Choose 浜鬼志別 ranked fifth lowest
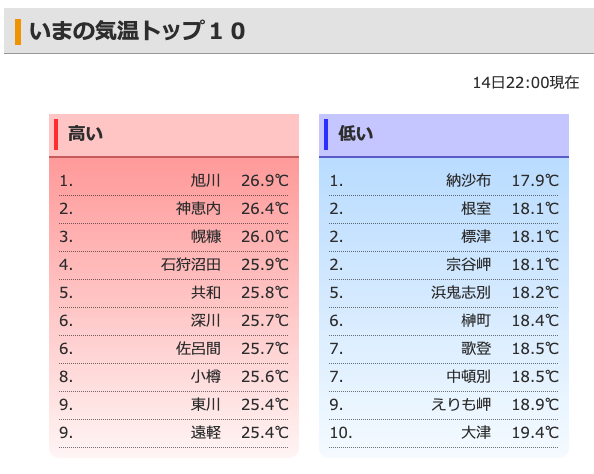 pos(461,293)
